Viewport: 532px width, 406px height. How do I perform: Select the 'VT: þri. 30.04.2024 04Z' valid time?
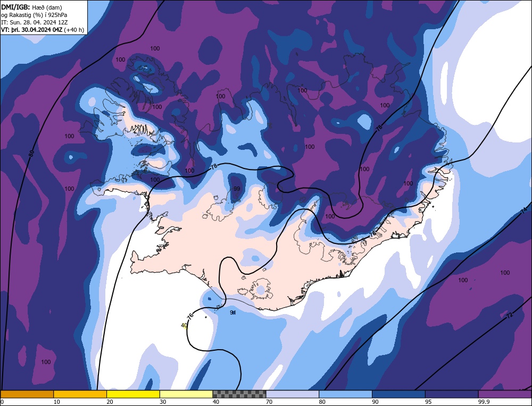(31, 30)
